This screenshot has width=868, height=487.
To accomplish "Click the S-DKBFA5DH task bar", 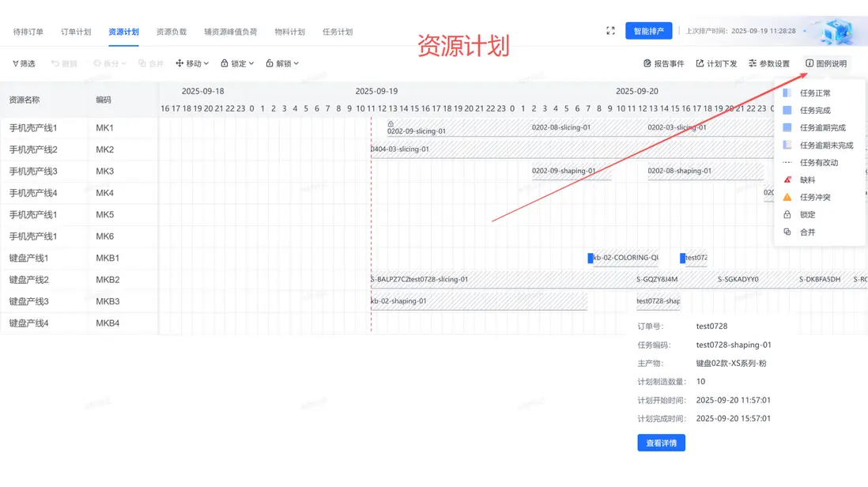I will pyautogui.click(x=825, y=280).
